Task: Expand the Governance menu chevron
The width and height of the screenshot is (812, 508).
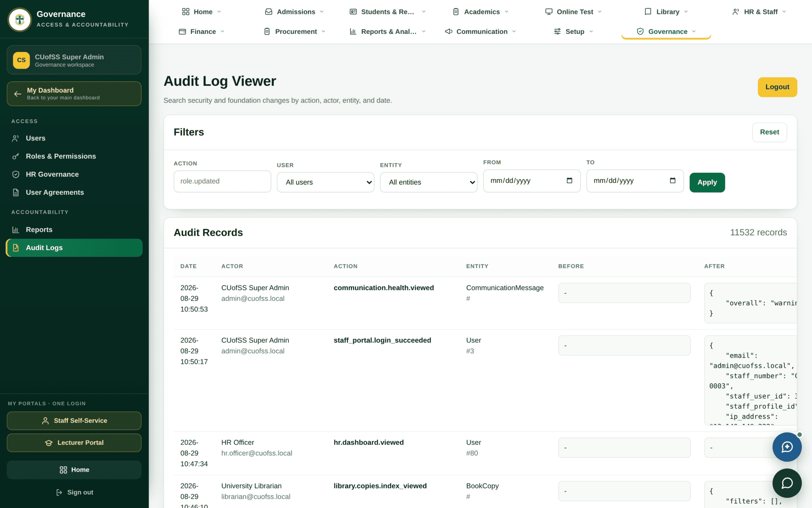Action: click(x=694, y=32)
